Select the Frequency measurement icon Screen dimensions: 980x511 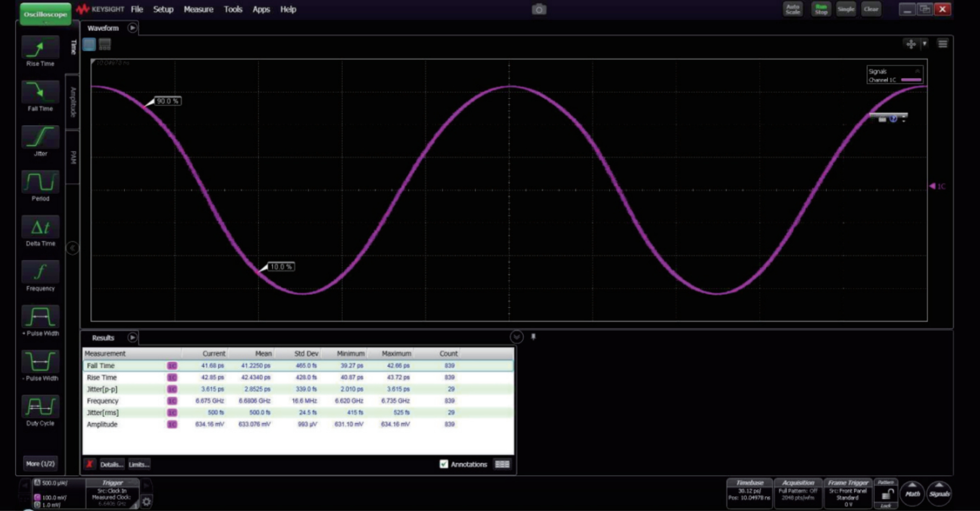point(40,272)
